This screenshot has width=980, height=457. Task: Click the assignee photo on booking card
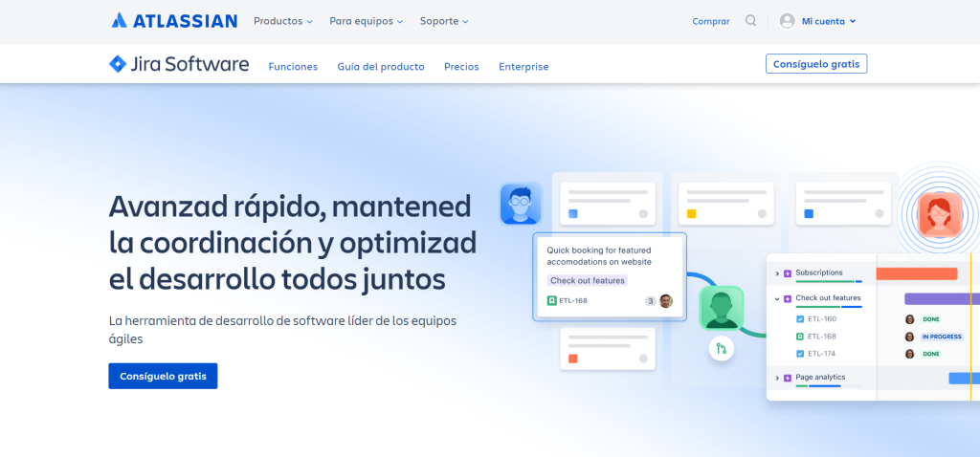666,301
